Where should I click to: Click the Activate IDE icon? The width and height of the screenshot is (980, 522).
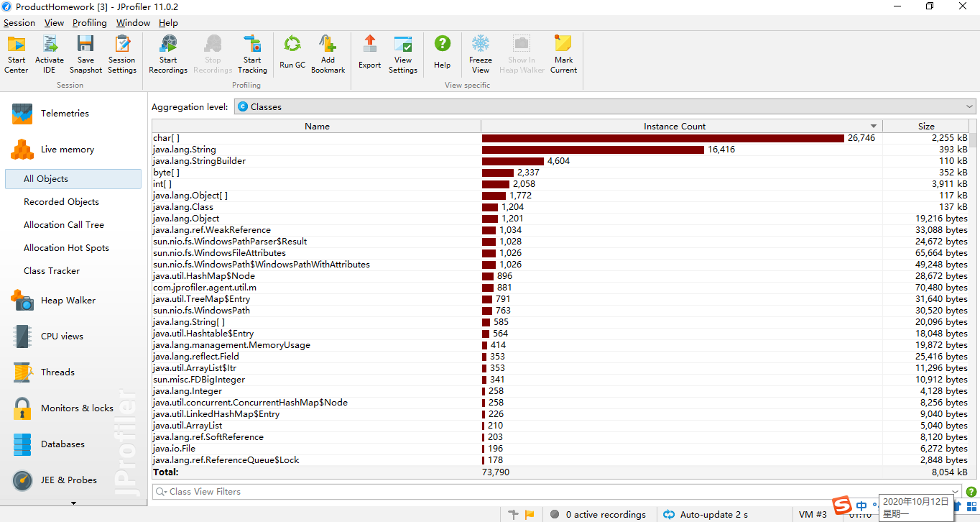tap(50, 54)
